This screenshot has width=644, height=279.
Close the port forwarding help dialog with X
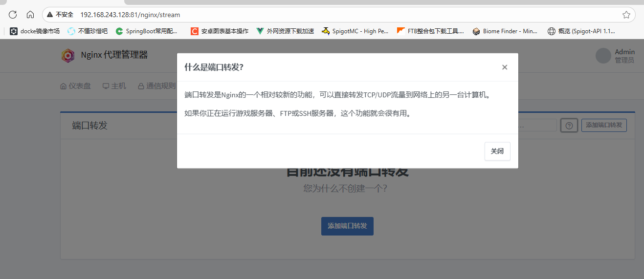click(505, 67)
